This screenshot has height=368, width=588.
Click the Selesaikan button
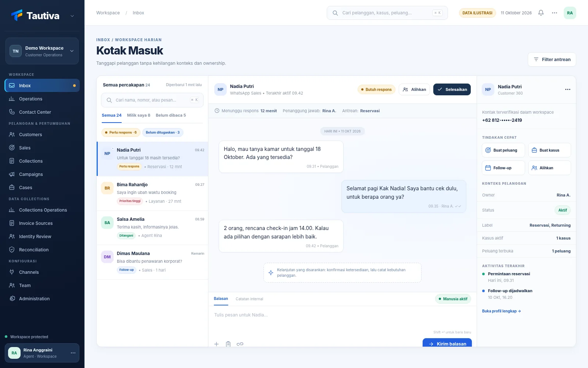pyautogui.click(x=452, y=89)
